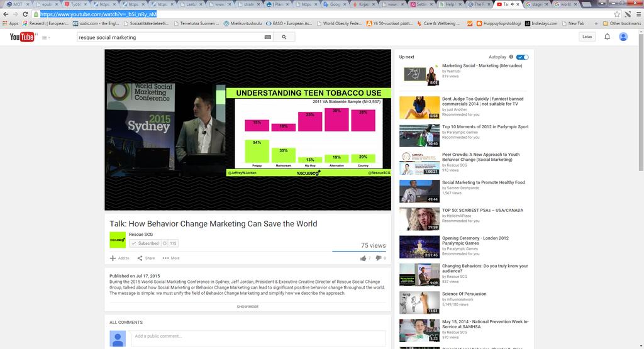Click the Subscribed button
This screenshot has height=349, width=644.
pyautogui.click(x=145, y=243)
